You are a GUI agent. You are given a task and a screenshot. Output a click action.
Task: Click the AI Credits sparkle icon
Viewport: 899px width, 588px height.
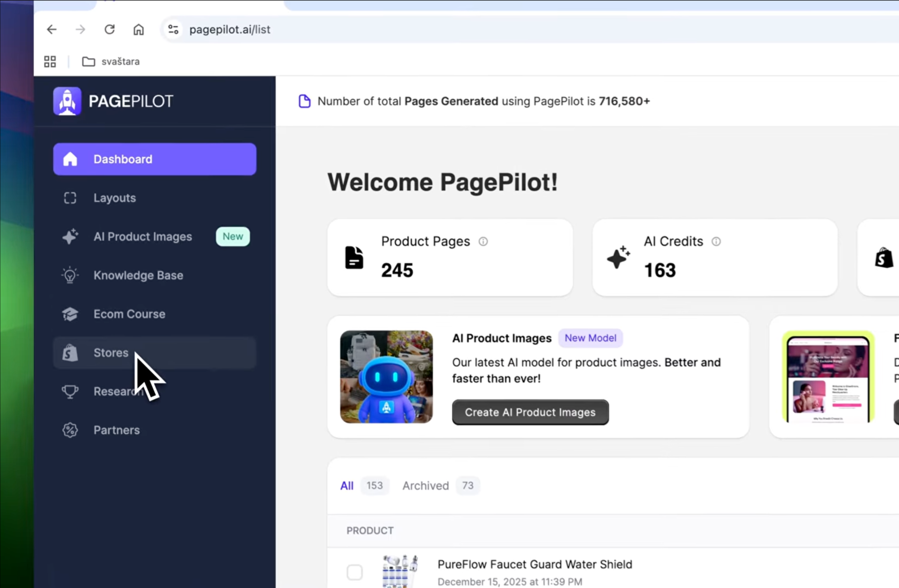(x=618, y=257)
